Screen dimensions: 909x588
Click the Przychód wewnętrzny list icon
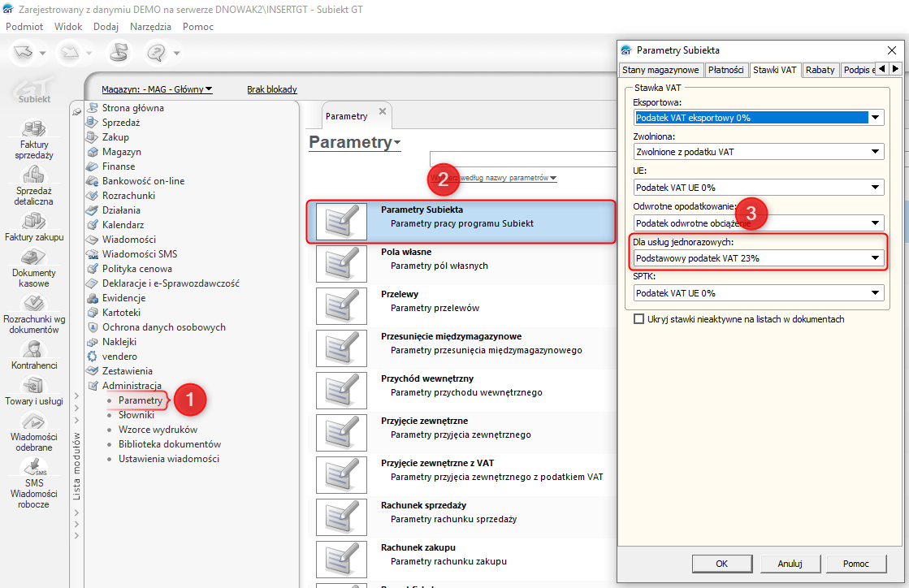pos(341,391)
